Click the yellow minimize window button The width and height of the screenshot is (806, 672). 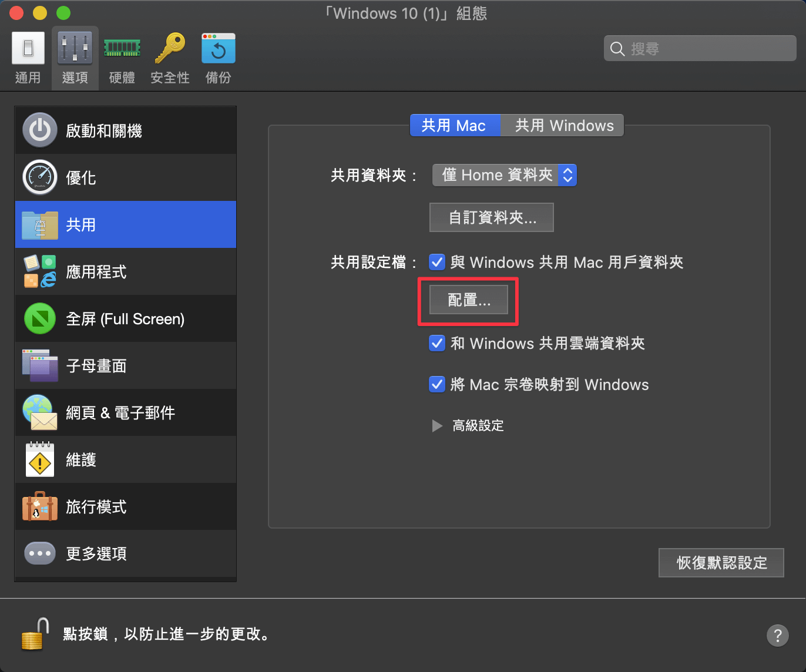(x=40, y=12)
